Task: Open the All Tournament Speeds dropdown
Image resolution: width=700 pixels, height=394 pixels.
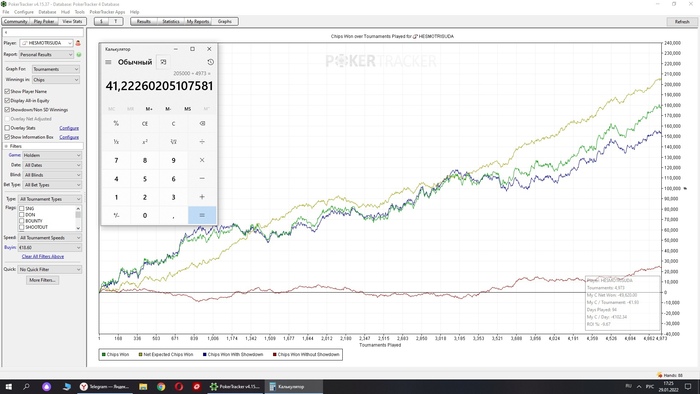Action: click(50, 238)
